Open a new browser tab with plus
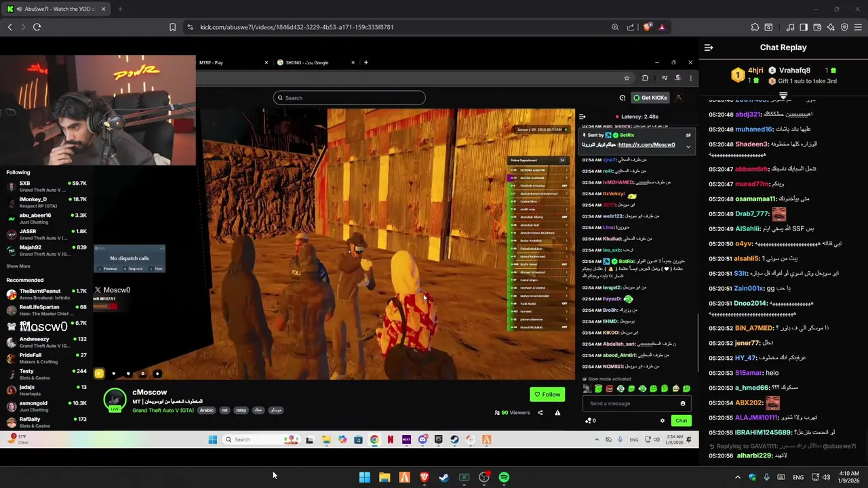This screenshot has width=868, height=488. [x=120, y=9]
